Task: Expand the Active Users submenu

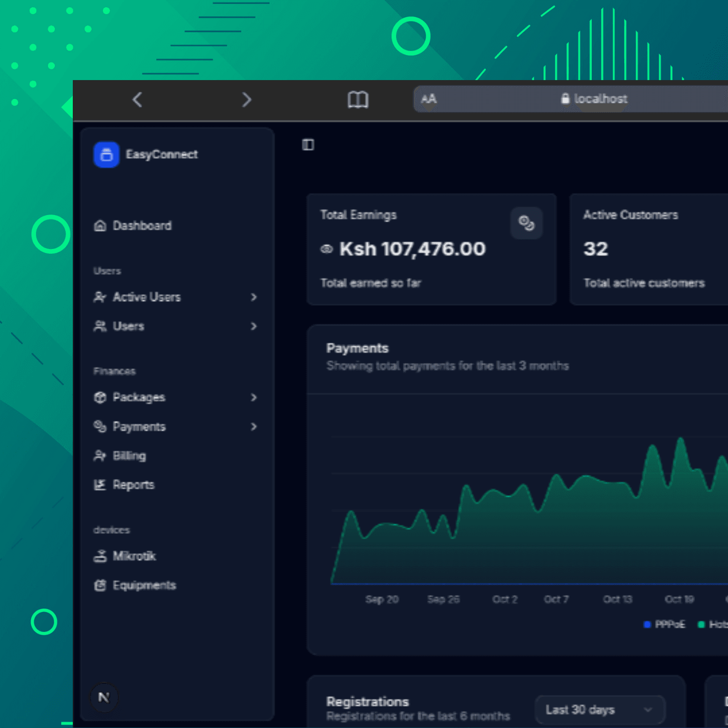Action: pyautogui.click(x=254, y=297)
